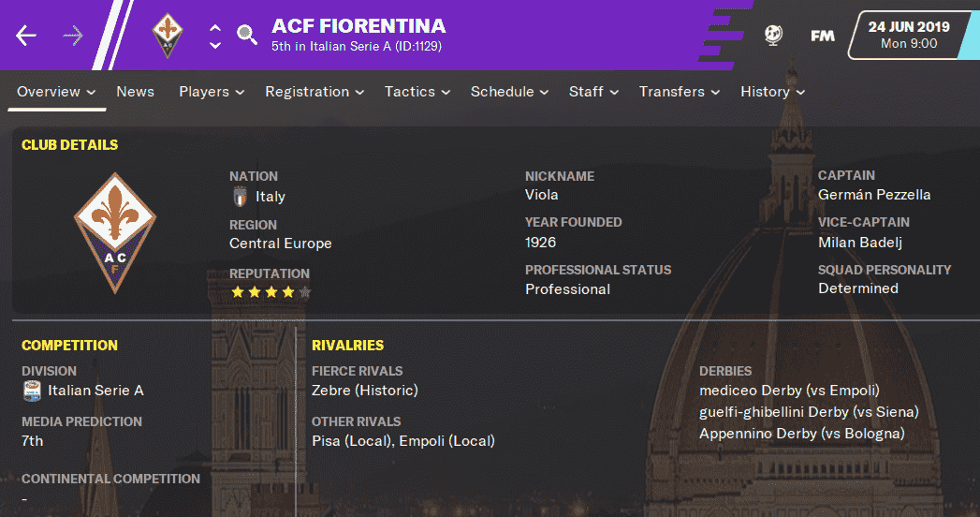Click the Serie A logo under Division

pos(33,391)
